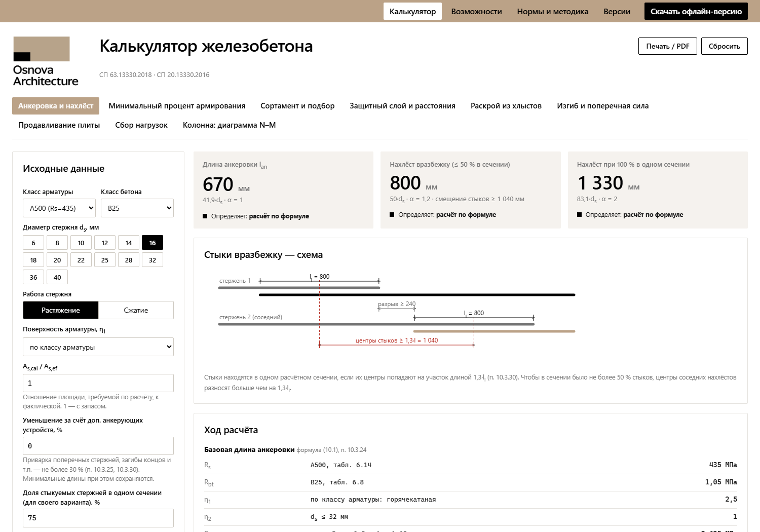Open Нормы и методика page
The height and width of the screenshot is (532, 760).
[x=553, y=11]
